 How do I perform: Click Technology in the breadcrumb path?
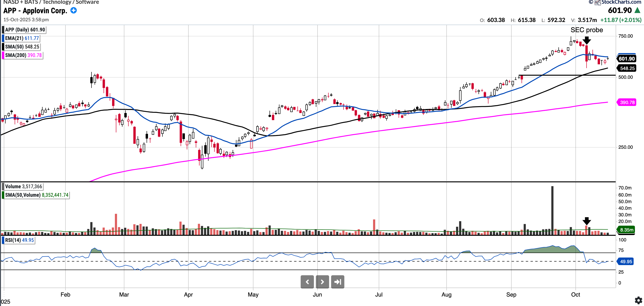tap(57, 2)
